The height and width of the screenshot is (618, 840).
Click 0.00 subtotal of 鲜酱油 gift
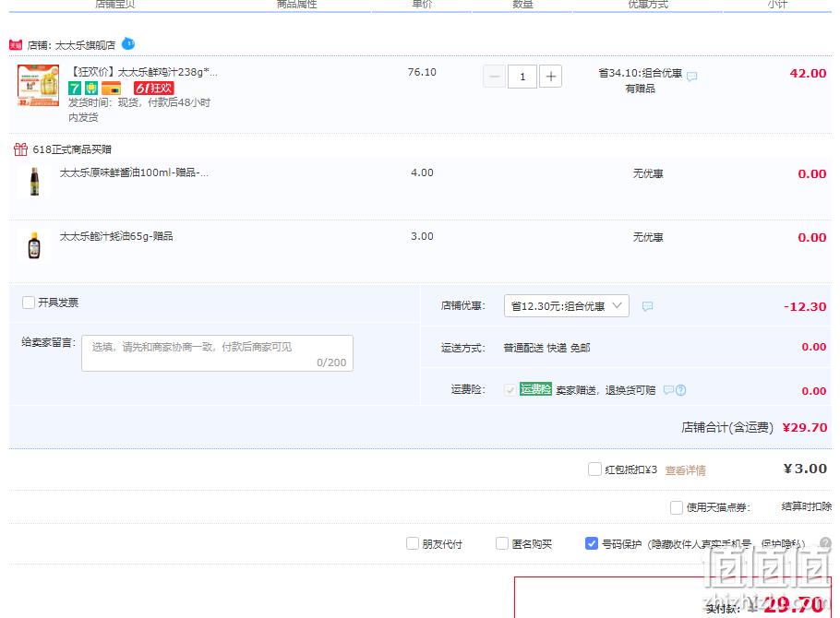tap(812, 174)
